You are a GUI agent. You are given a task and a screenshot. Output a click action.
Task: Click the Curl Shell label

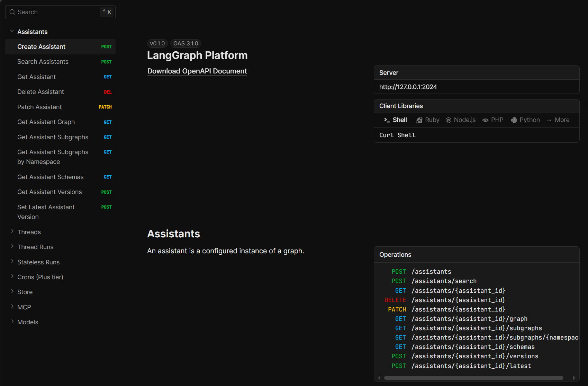[x=397, y=135]
